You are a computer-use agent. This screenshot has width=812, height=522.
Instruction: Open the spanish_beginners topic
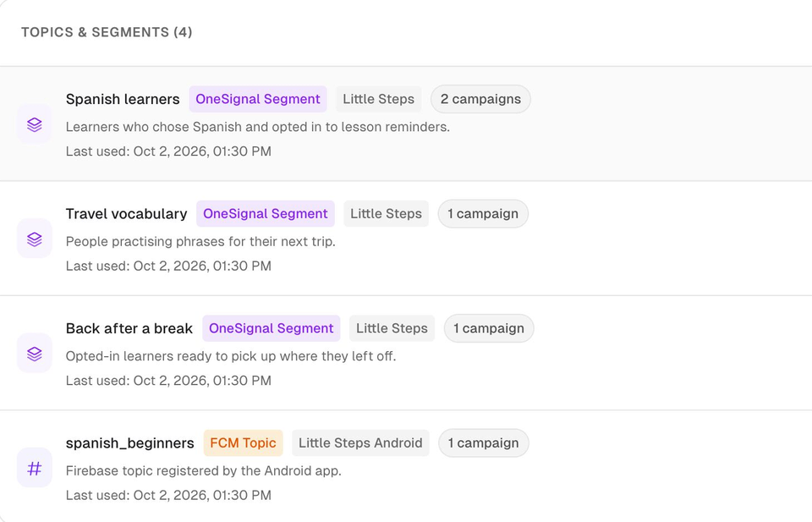click(x=130, y=443)
